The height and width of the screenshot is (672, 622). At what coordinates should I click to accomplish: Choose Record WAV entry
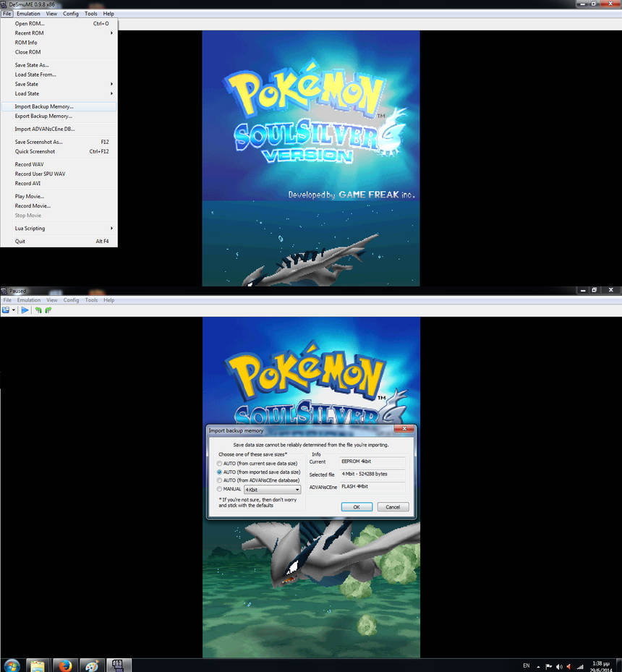click(x=59, y=164)
